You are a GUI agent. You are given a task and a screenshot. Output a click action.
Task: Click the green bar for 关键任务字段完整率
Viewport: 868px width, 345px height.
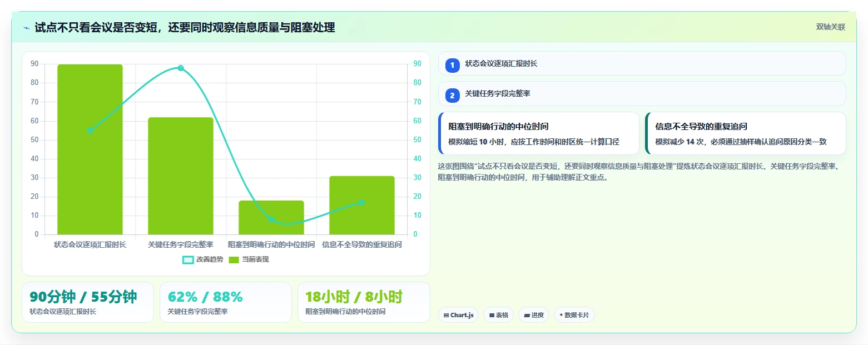[181, 176]
